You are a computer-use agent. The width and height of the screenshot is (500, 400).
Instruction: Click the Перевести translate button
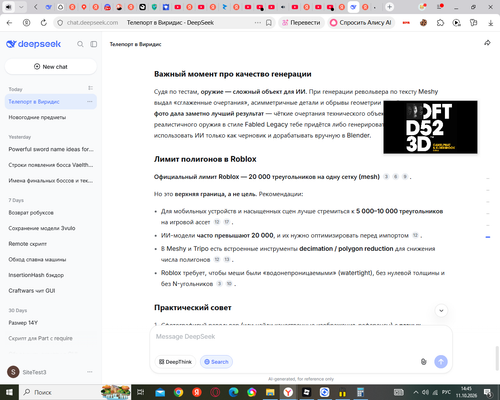tap(301, 23)
